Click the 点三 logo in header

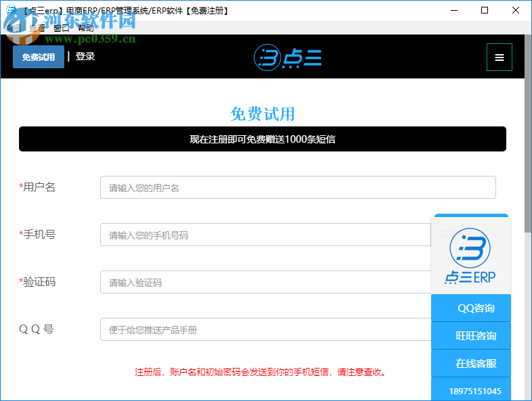288,57
